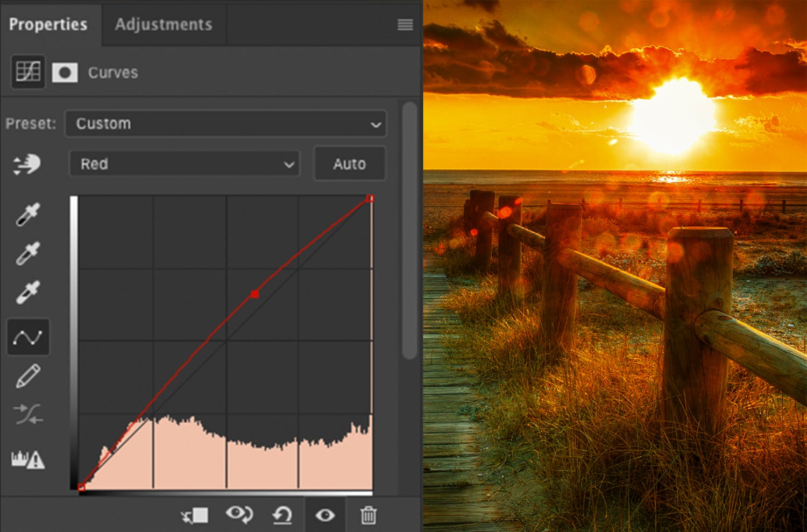Viewport: 807px width, 532px height.
Task: Click the Preset dropdown chevron arrow
Action: pyautogui.click(x=377, y=124)
